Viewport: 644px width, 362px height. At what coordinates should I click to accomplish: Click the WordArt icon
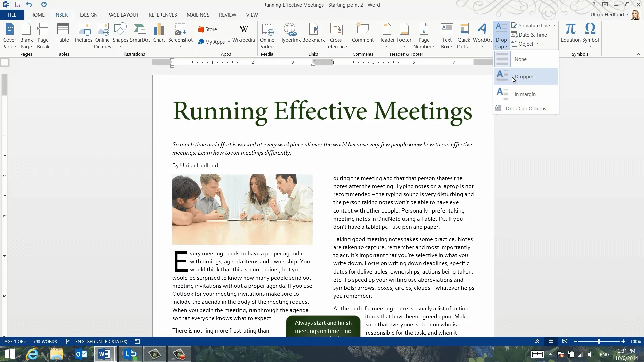point(482,34)
